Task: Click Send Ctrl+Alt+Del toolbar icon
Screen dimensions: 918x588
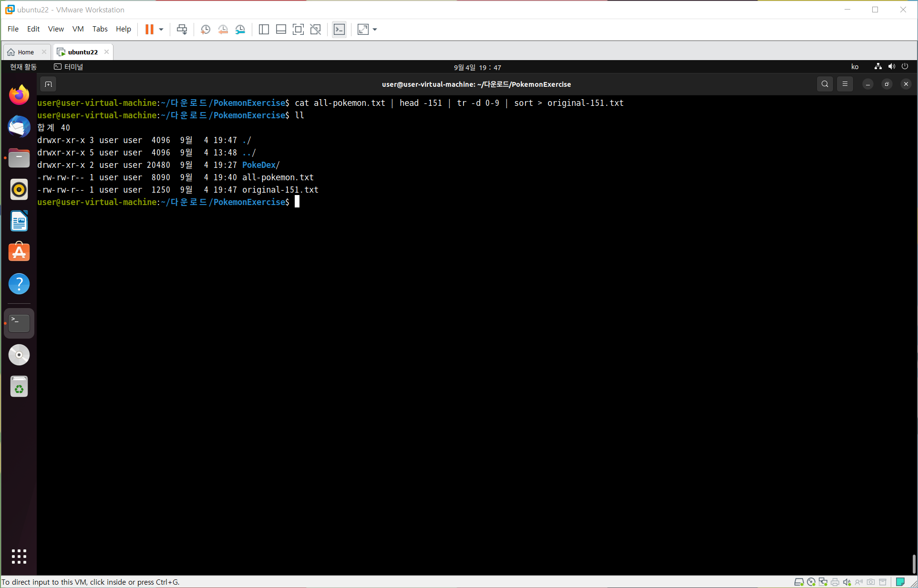Action: coord(182,30)
